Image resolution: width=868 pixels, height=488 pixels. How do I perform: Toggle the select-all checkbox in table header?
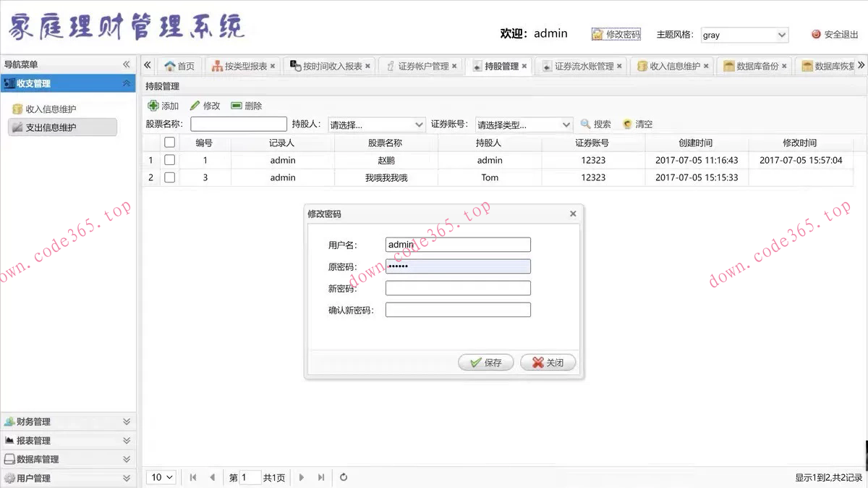169,142
